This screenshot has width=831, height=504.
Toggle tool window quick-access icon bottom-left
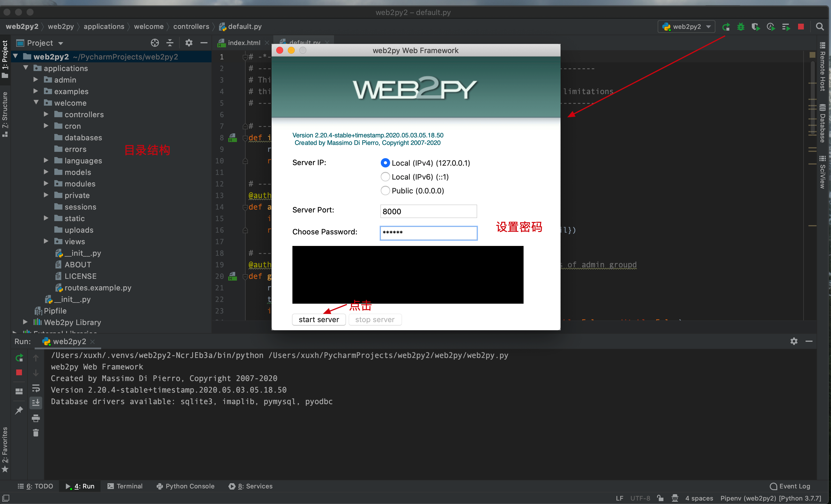pyautogui.click(x=6, y=498)
